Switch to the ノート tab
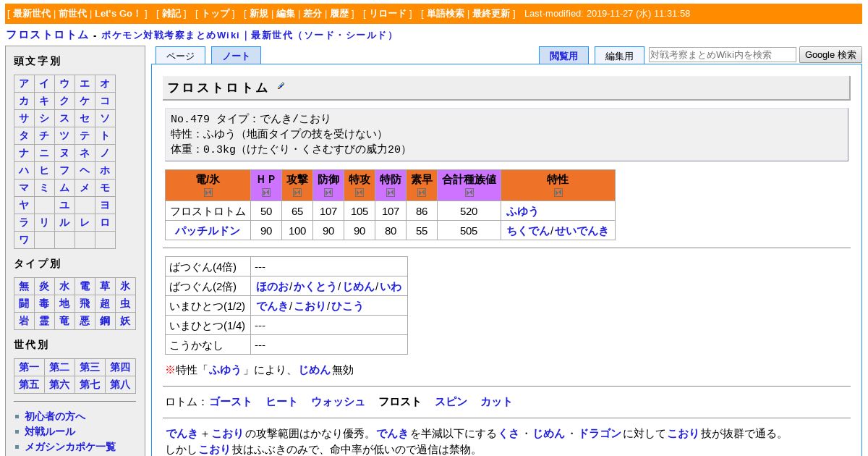 [x=236, y=56]
